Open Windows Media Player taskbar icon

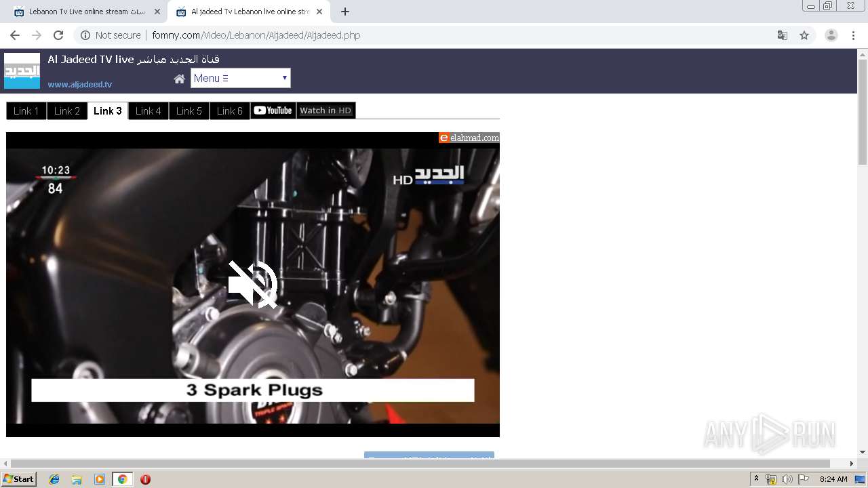(x=100, y=479)
